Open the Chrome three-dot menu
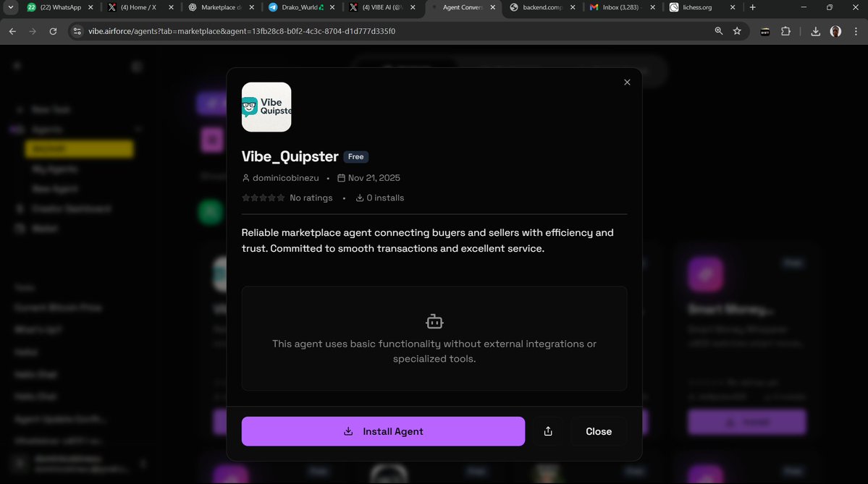The height and width of the screenshot is (484, 868). (856, 32)
